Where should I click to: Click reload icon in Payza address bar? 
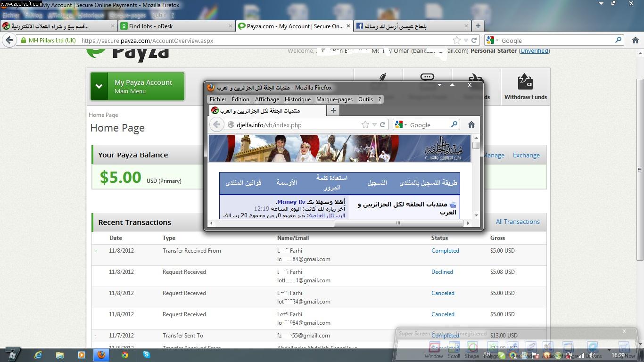click(x=474, y=41)
